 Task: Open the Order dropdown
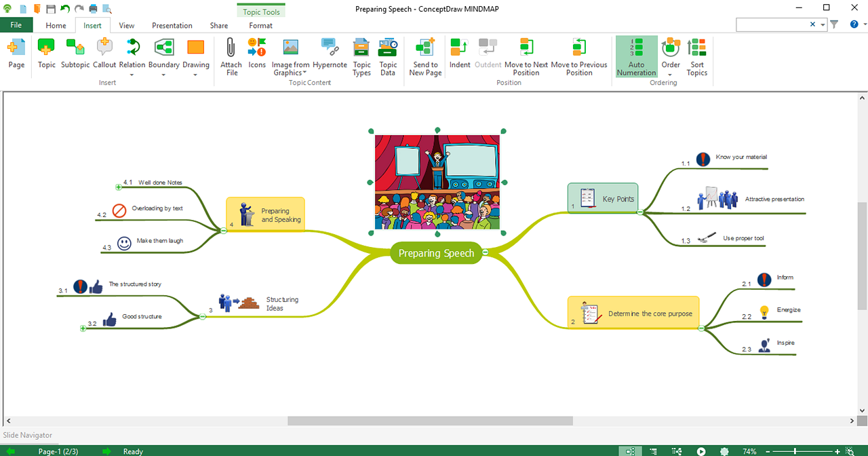tap(671, 75)
